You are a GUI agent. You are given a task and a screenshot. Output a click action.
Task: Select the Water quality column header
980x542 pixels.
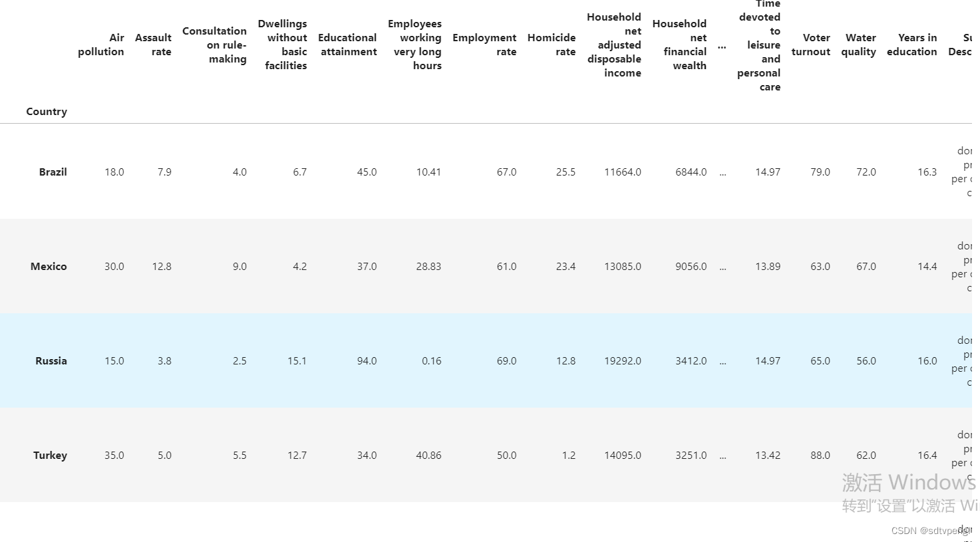859,45
